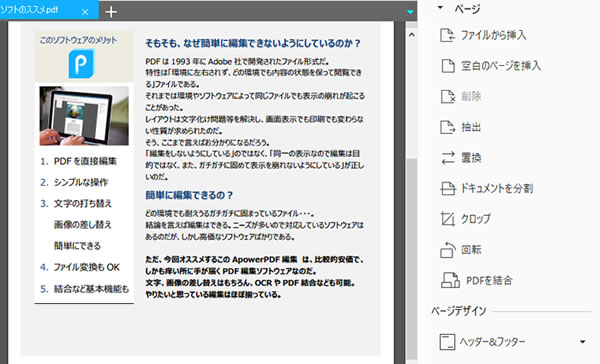Click the crop tool icon (クロップ)
The height and width of the screenshot is (364, 600).
pyautogui.click(x=448, y=219)
